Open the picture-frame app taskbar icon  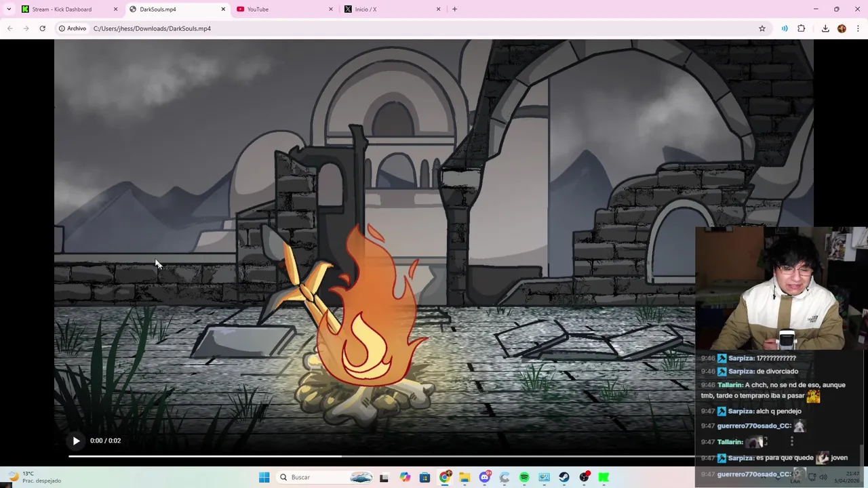(544, 477)
